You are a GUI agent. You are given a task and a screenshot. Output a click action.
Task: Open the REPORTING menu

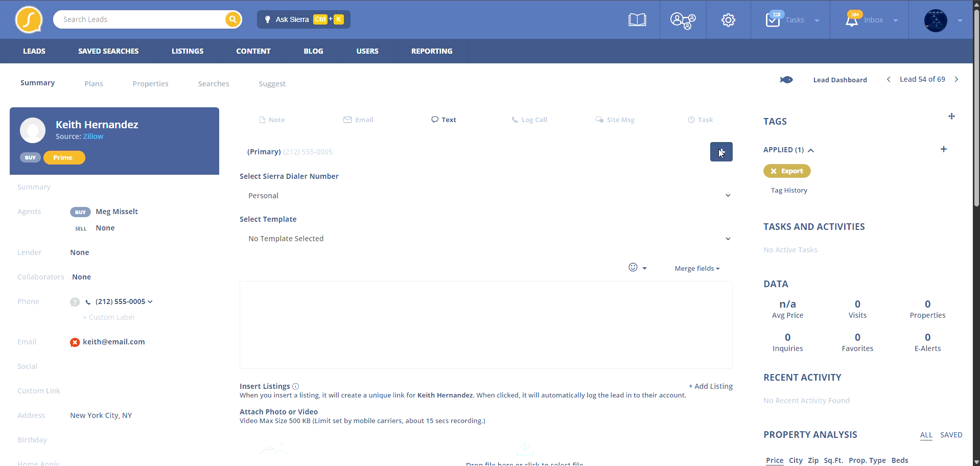point(432,51)
